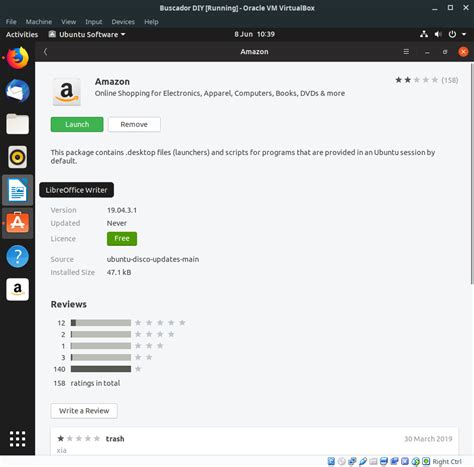Screen dimensions: 474x467
Task: Click the Remove button
Action: [x=134, y=124]
